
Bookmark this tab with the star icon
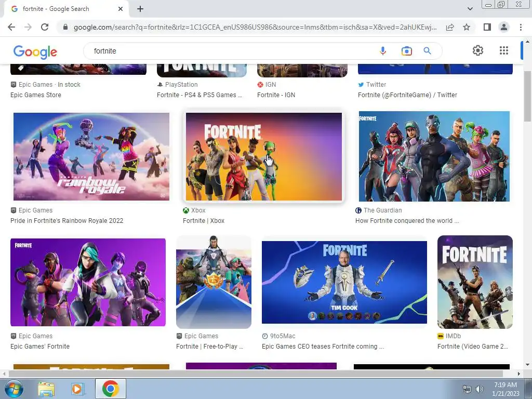[x=467, y=27]
